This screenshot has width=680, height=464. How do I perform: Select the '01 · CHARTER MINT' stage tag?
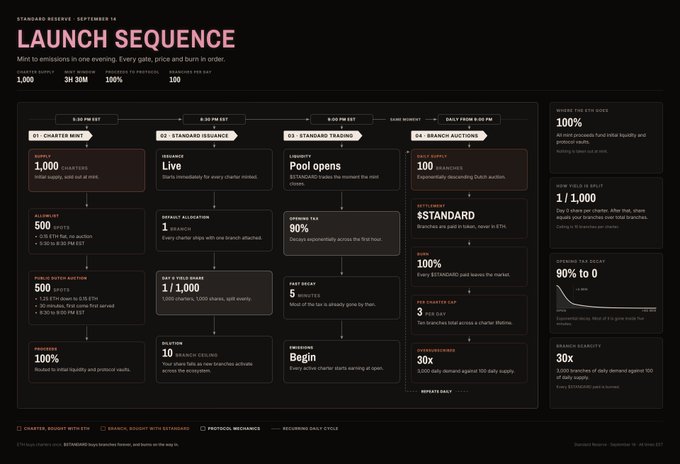coord(60,136)
